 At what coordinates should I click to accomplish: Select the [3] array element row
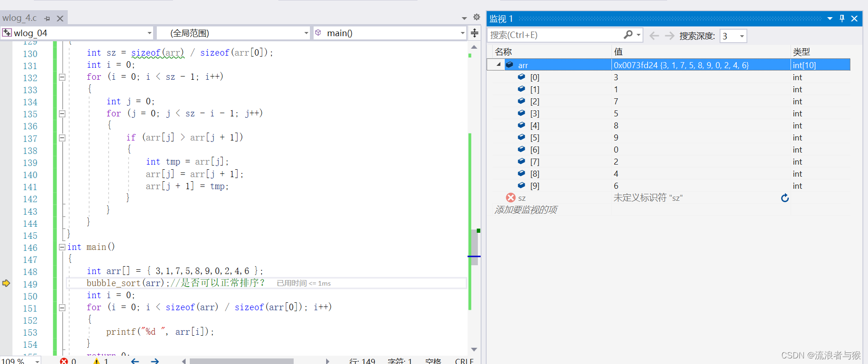coord(669,114)
